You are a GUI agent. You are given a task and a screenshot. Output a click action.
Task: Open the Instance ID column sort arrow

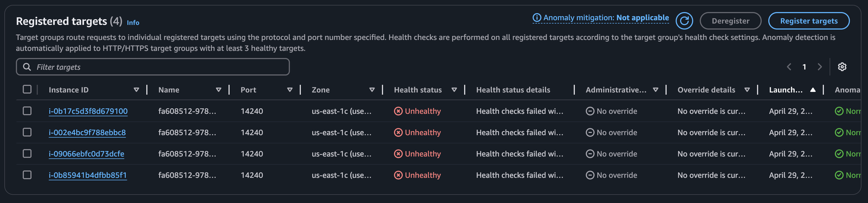(136, 89)
